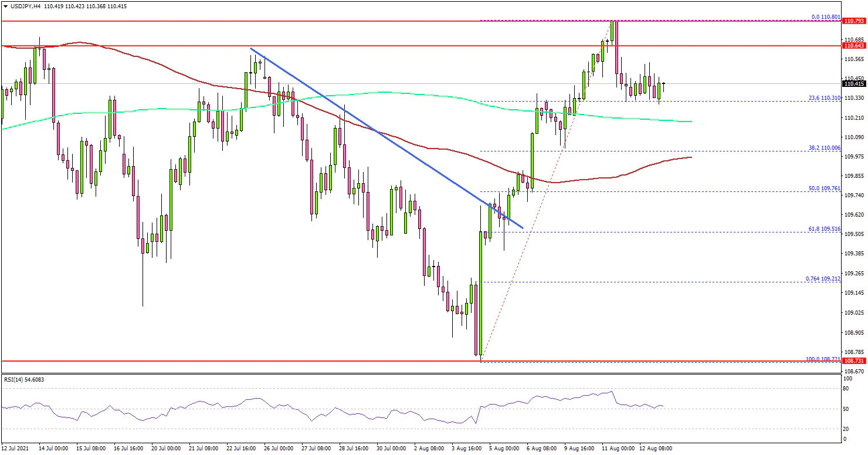Click the red 108.731 price label
Viewport: 868px width, 455px height.
coord(853,362)
